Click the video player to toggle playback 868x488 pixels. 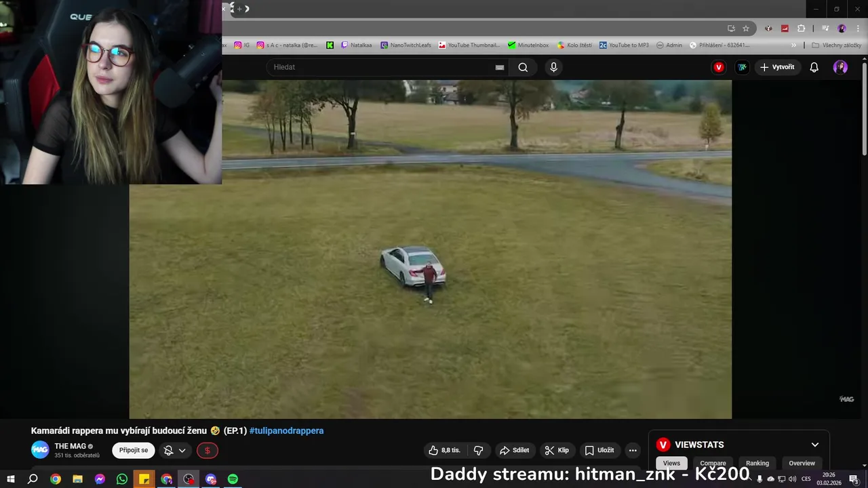[430, 249]
